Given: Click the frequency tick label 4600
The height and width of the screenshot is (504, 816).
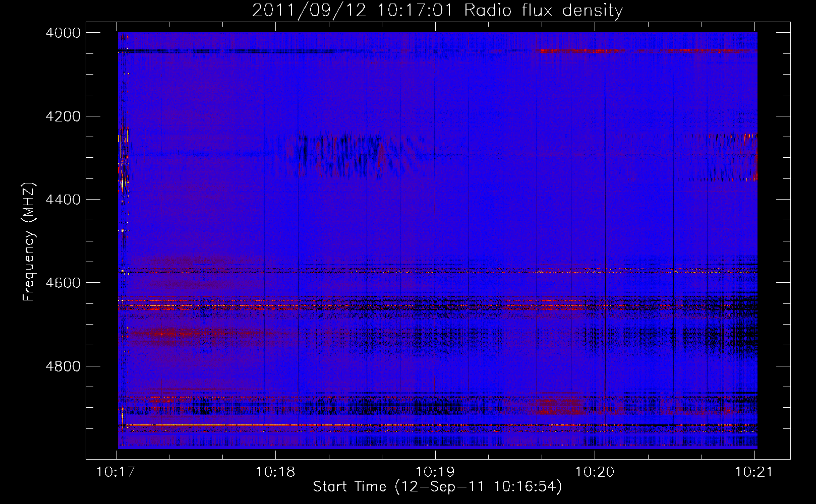Looking at the screenshot, I should click(63, 283).
